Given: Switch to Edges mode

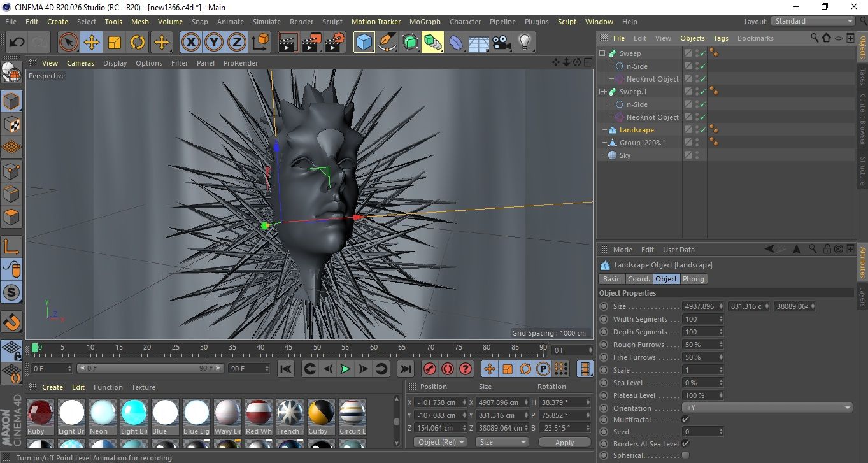Looking at the screenshot, I should pyautogui.click(x=11, y=194).
